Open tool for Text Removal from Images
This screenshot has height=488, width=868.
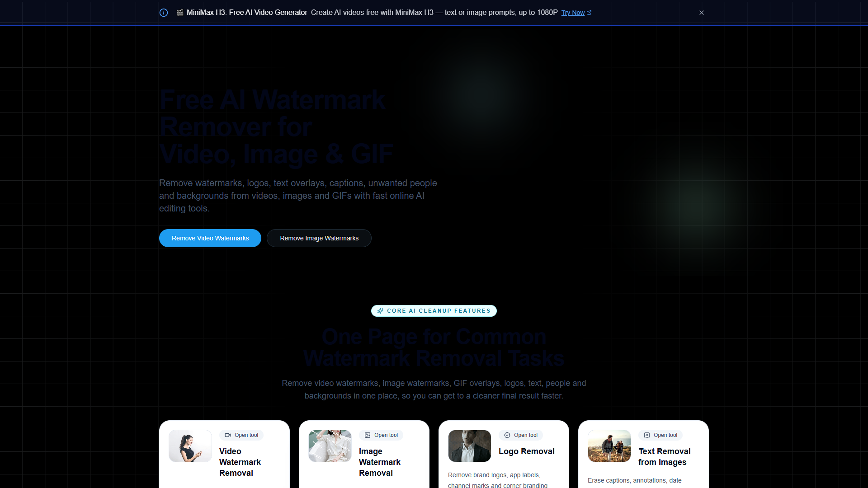click(660, 435)
